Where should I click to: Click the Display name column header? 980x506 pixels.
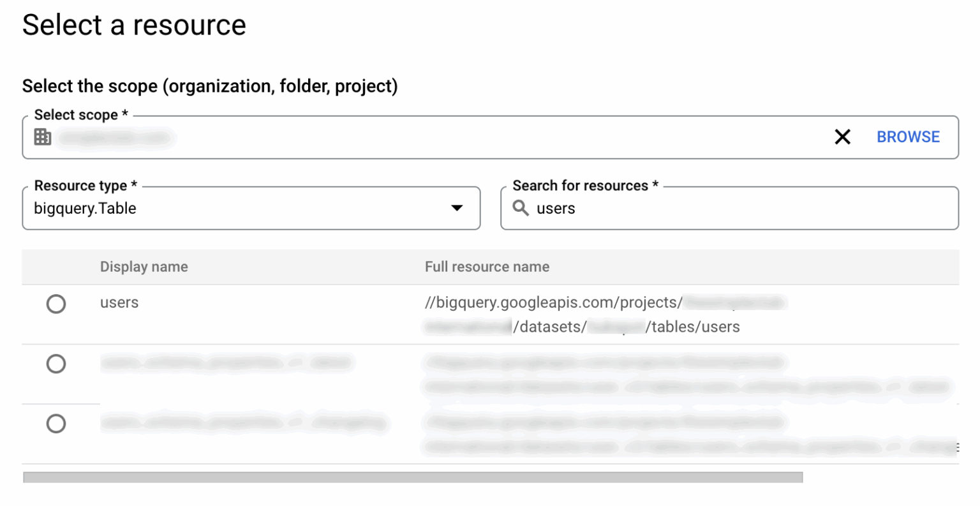(144, 267)
